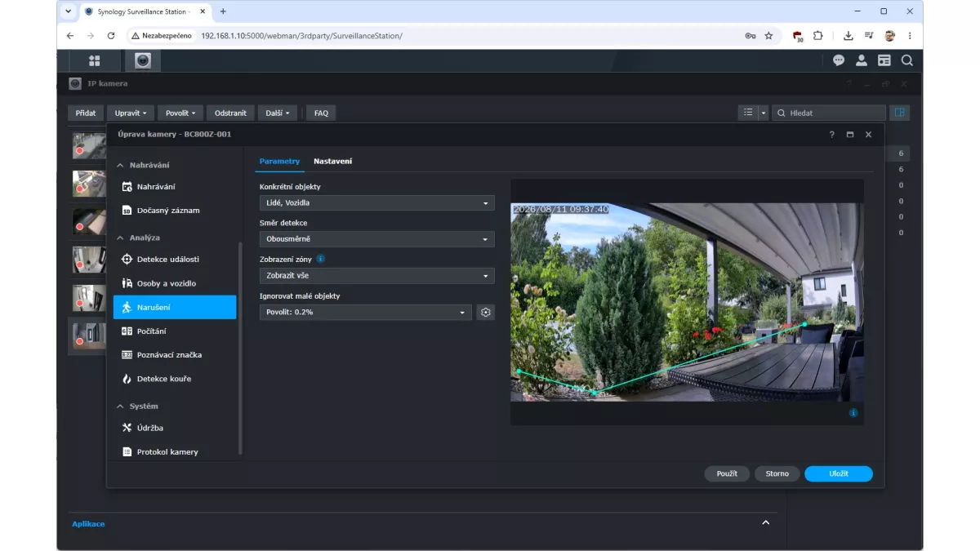
Task: Click the FAQ button
Action: pyautogui.click(x=322, y=113)
